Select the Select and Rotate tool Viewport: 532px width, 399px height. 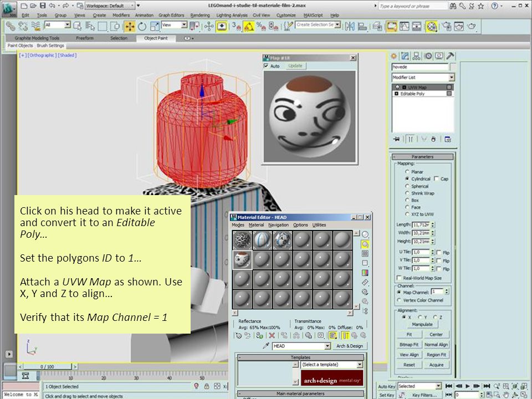[142, 26]
